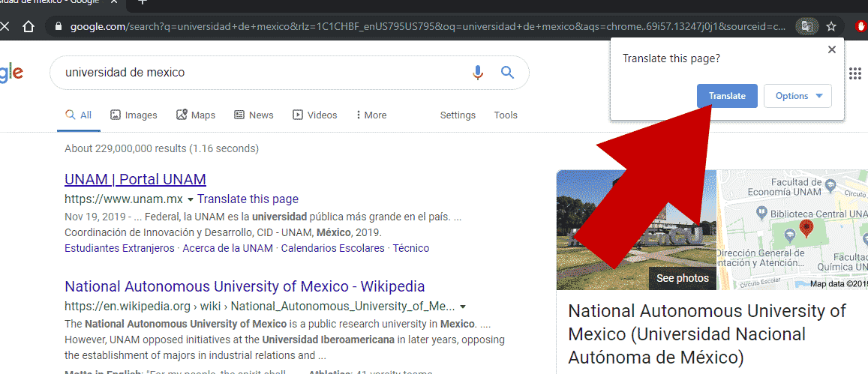Expand the dropdown arrow beside the Wikipedia URL
This screenshot has width=868, height=374.
463,307
